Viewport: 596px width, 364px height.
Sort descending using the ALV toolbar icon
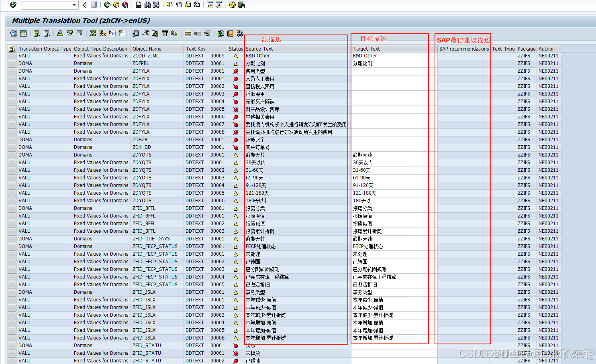[70, 33]
